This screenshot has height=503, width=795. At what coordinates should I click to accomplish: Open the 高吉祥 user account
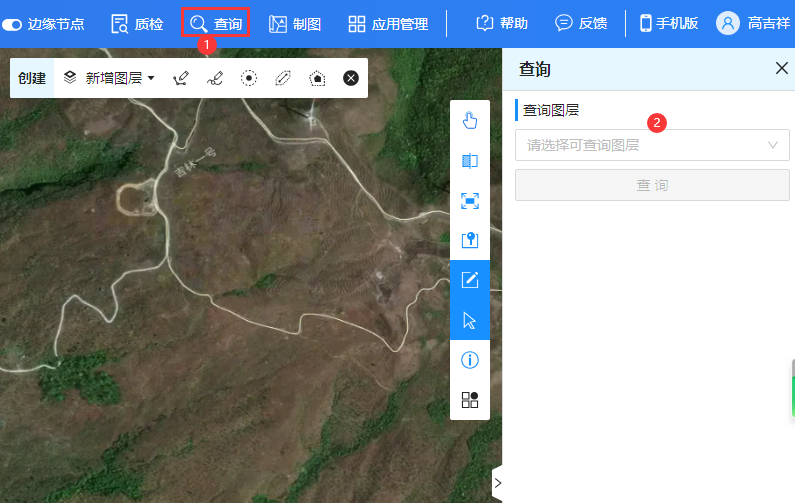point(753,23)
